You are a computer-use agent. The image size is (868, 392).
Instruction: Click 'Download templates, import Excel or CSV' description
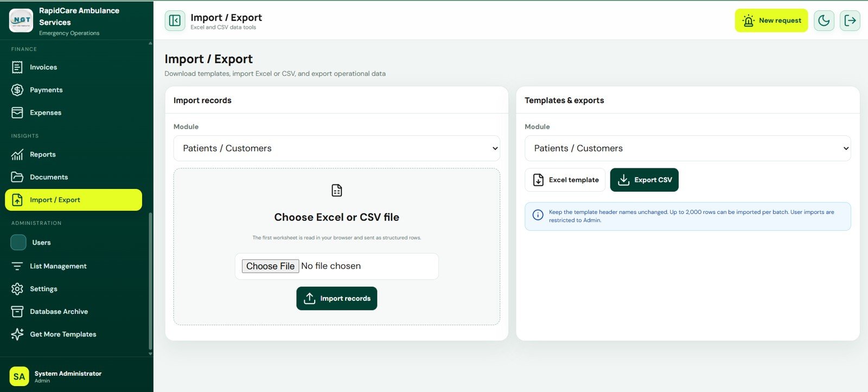coord(275,74)
